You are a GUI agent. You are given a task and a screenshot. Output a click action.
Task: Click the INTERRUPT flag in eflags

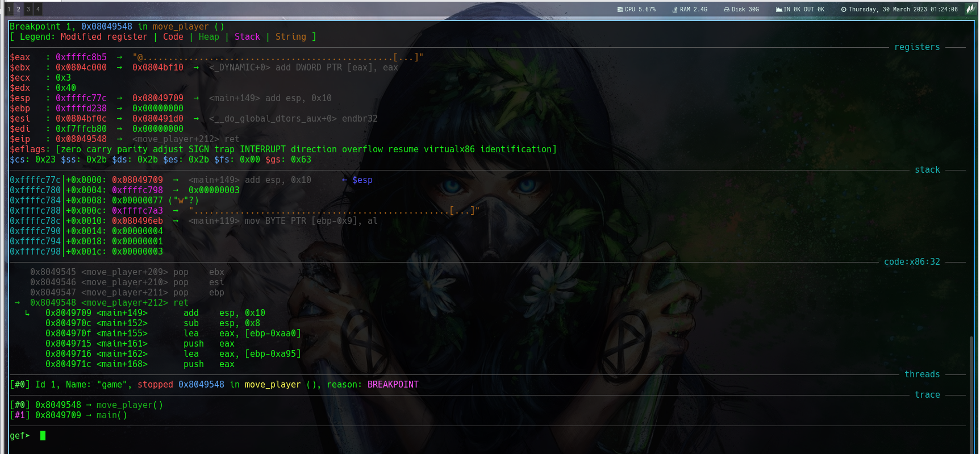[263, 149]
